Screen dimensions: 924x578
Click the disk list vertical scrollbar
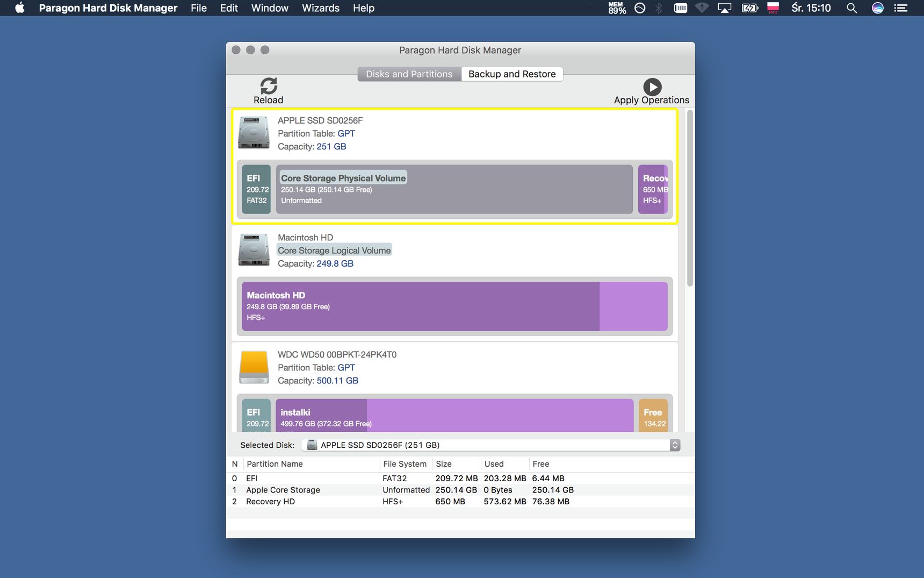[x=690, y=198]
